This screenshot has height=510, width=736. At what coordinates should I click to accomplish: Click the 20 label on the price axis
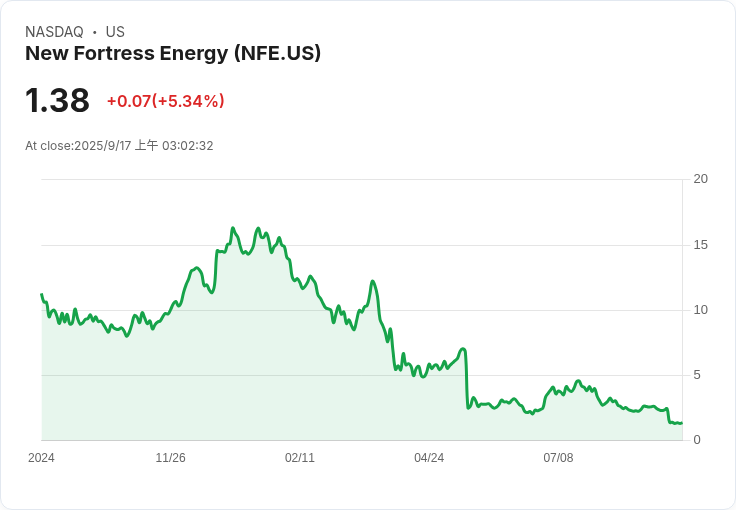click(x=701, y=179)
